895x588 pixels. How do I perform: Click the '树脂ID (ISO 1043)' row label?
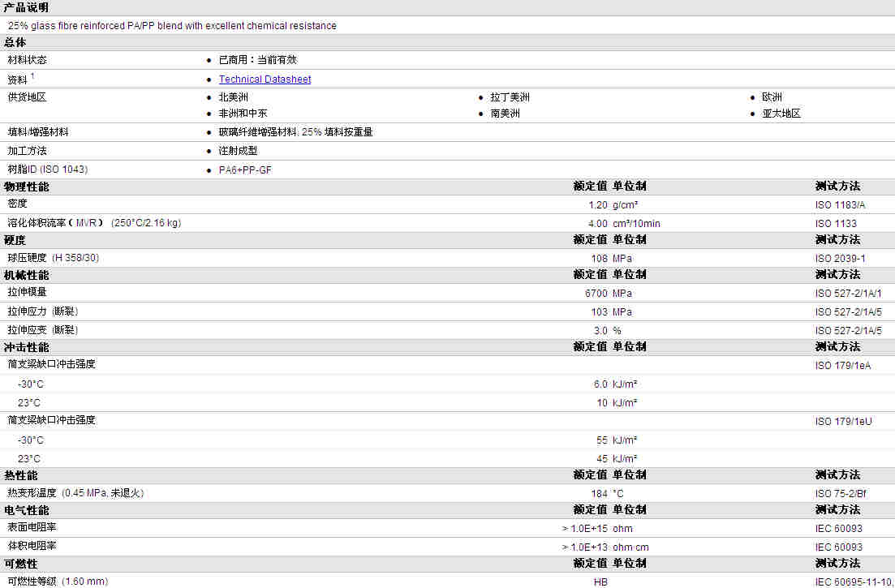coord(47,170)
